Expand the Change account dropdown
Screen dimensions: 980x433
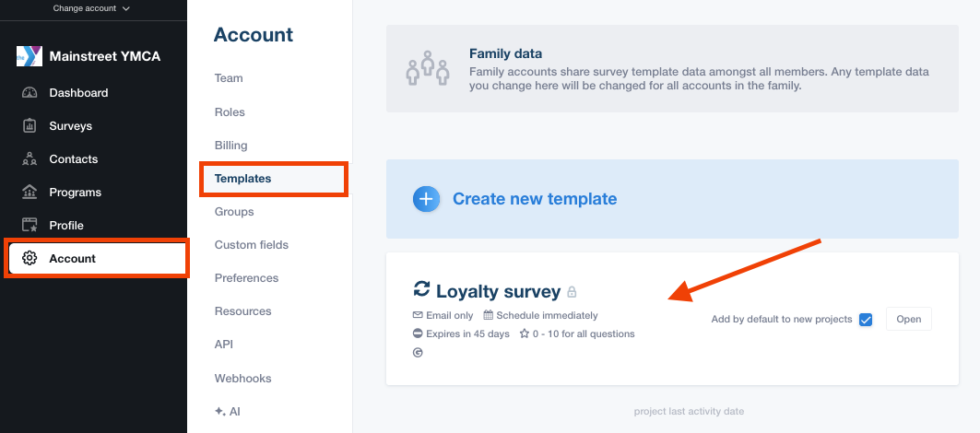pyautogui.click(x=92, y=8)
